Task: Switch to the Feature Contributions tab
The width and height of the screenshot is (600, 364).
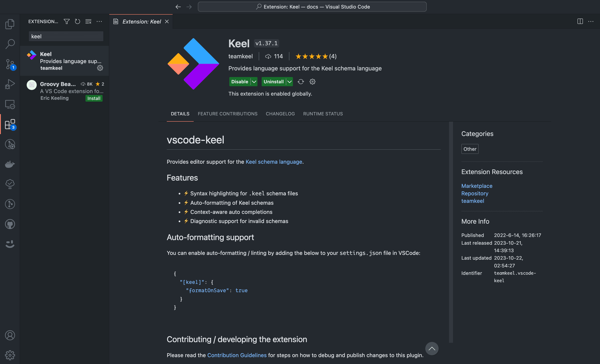Action: point(227,114)
